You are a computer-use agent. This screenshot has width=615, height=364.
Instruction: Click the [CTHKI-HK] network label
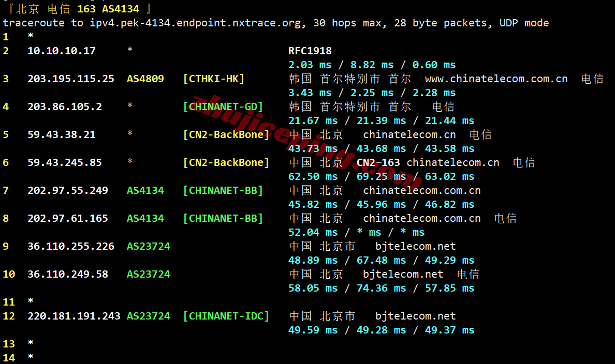coord(214,79)
